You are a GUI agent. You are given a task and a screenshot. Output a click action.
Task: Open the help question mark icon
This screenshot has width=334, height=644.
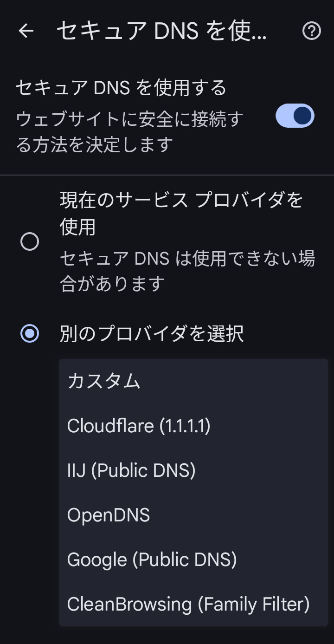point(311,31)
